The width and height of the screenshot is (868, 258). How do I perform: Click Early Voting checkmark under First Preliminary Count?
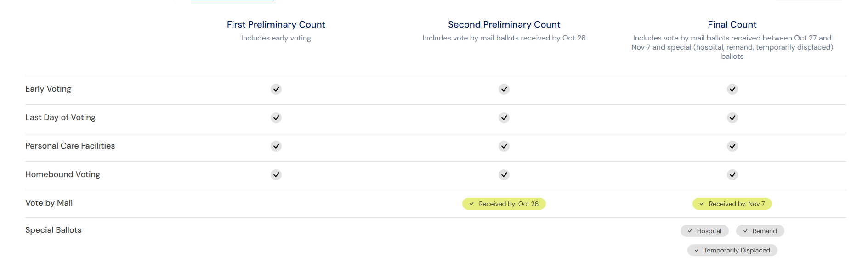coord(276,89)
